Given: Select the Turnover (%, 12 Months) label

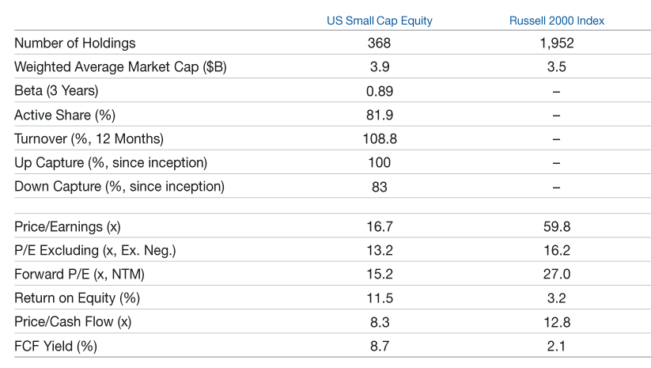Looking at the screenshot, I should click(89, 138).
